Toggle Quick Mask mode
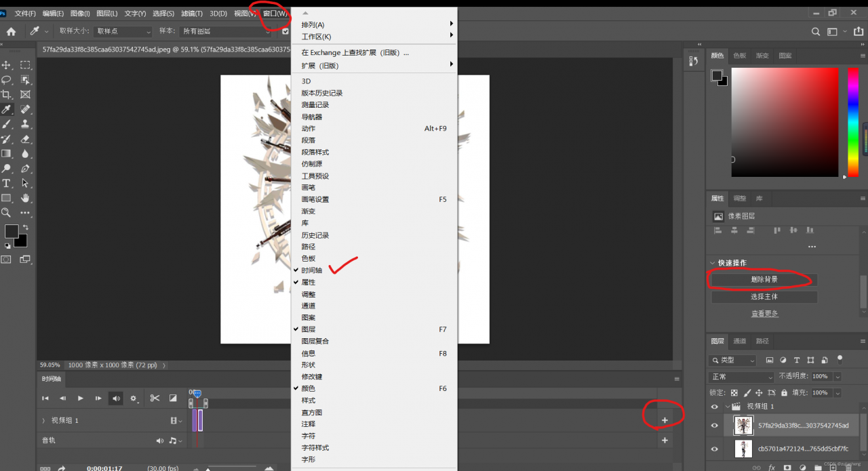The width and height of the screenshot is (868, 471). 7,259
